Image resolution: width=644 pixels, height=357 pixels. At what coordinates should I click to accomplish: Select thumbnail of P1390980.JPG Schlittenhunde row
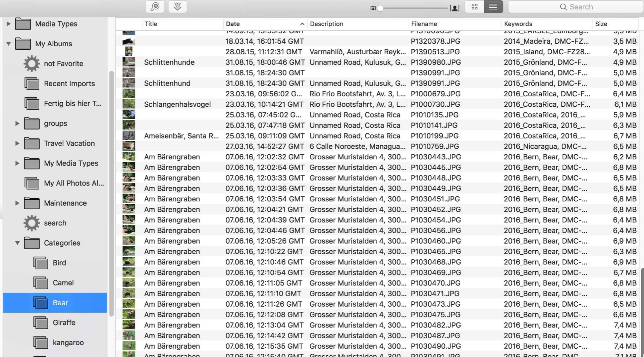coord(129,62)
